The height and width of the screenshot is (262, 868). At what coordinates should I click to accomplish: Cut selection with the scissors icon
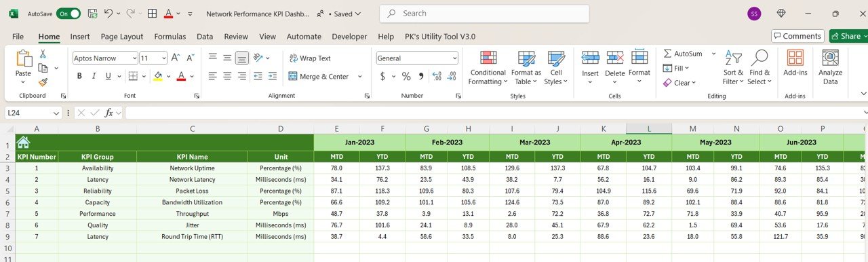tap(43, 54)
